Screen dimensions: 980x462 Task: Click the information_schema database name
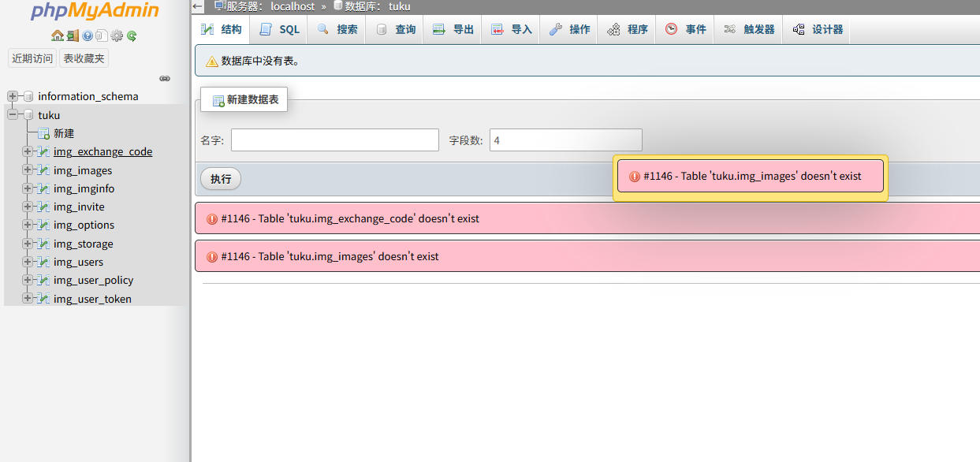click(88, 96)
